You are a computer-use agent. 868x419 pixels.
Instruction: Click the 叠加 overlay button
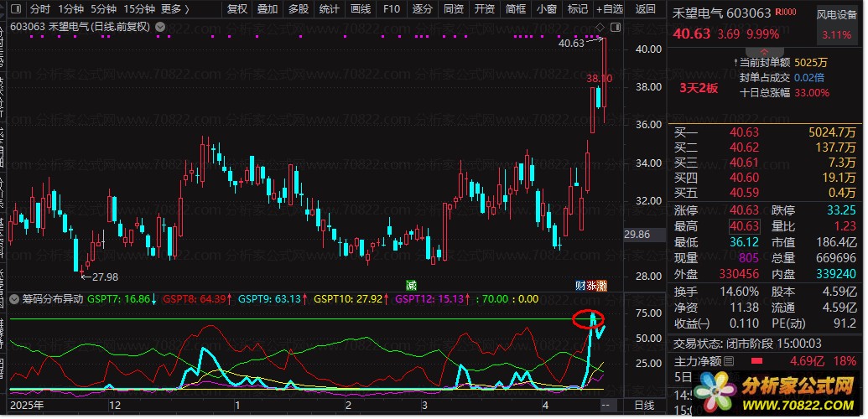click(268, 9)
